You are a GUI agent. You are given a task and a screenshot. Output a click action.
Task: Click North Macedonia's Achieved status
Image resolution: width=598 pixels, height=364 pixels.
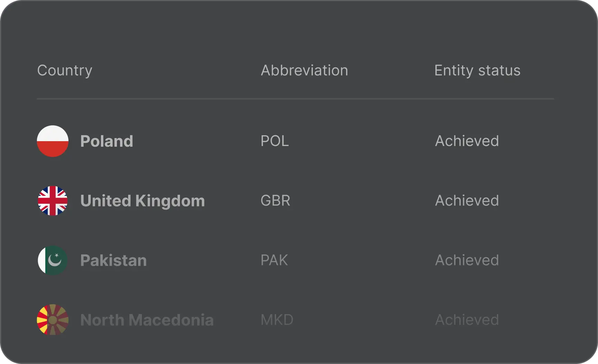pyautogui.click(x=467, y=320)
